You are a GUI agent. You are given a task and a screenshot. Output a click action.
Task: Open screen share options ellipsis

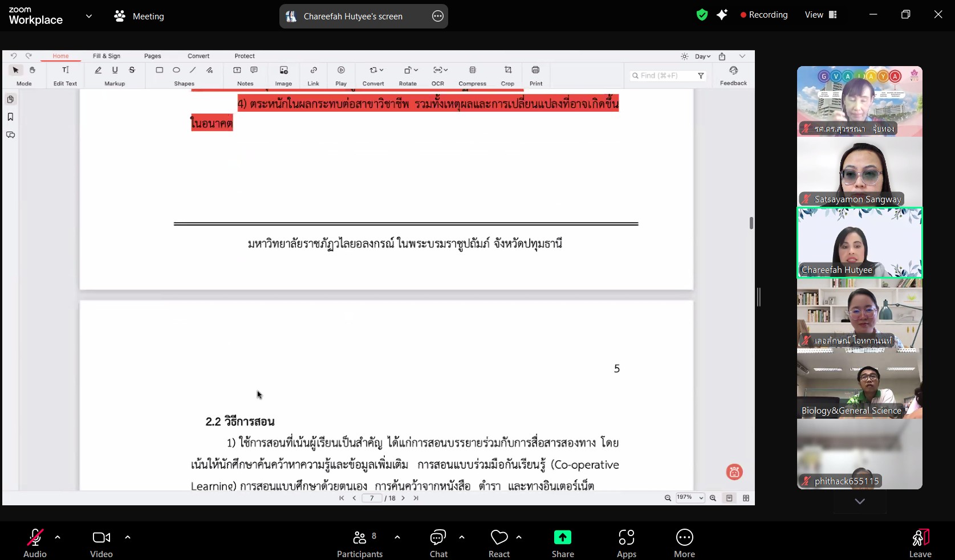pos(438,17)
